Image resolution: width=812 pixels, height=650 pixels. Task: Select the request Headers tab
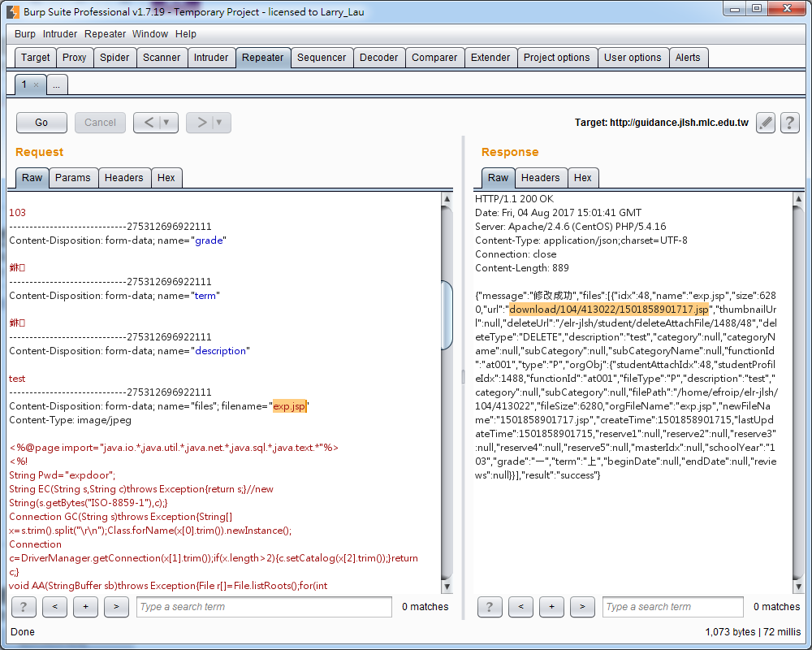click(x=123, y=178)
